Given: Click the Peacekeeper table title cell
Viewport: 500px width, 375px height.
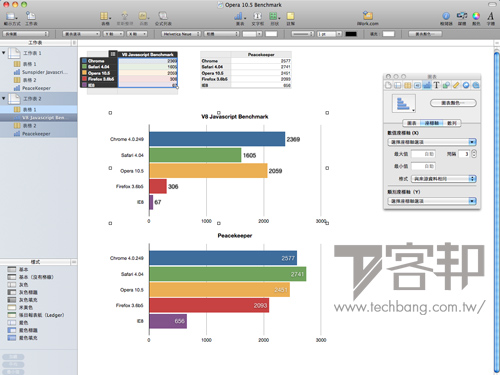Looking at the screenshot, I should coord(261,54).
